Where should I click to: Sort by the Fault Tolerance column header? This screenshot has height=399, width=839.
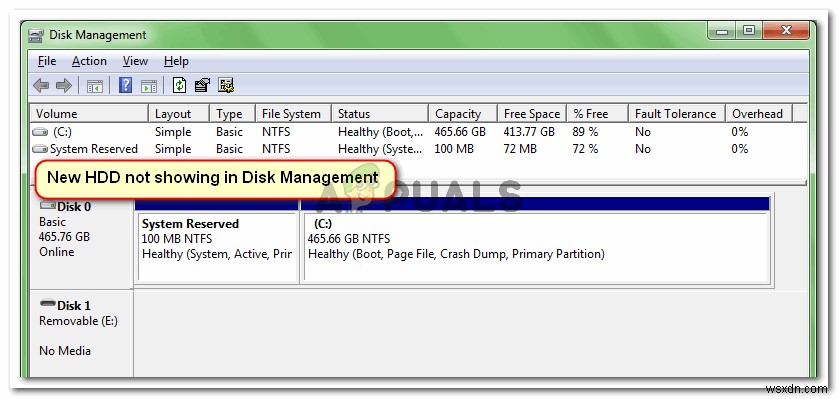click(677, 114)
